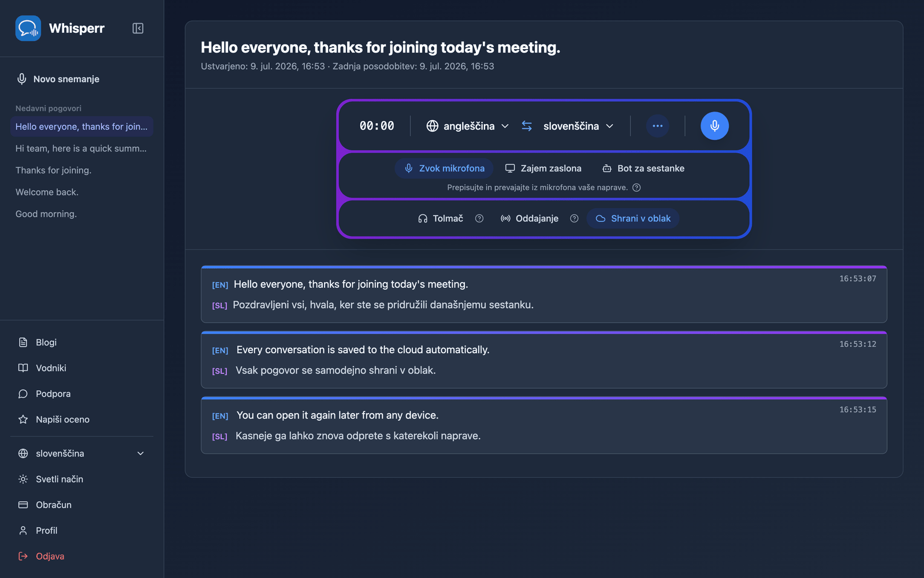Show help for microphone transcription hint
Viewport: 924px width, 578px height.
click(636, 188)
